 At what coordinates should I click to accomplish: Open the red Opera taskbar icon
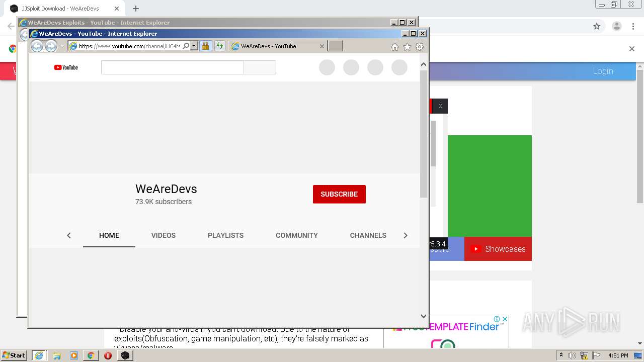point(108,355)
